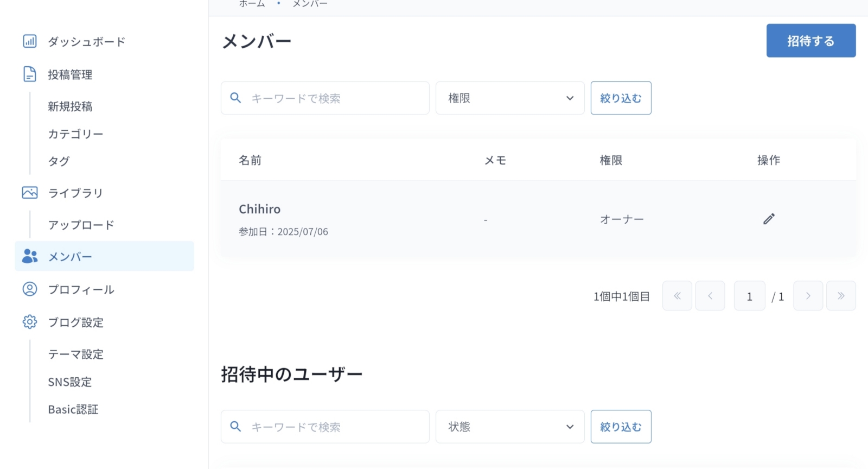
Task: Click the メンバー people icon
Action: [x=30, y=256]
